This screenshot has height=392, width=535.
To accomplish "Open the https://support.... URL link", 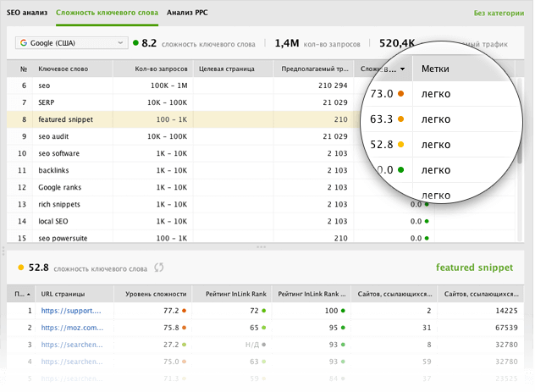I will [71, 311].
